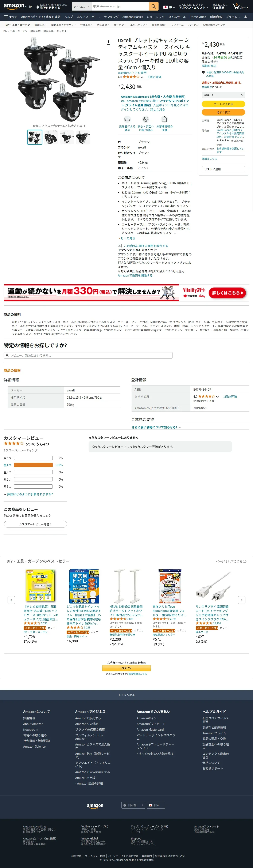Click carousel previous arrow in bestsellers
Viewport: 253px width, 868px height.
(11, 600)
